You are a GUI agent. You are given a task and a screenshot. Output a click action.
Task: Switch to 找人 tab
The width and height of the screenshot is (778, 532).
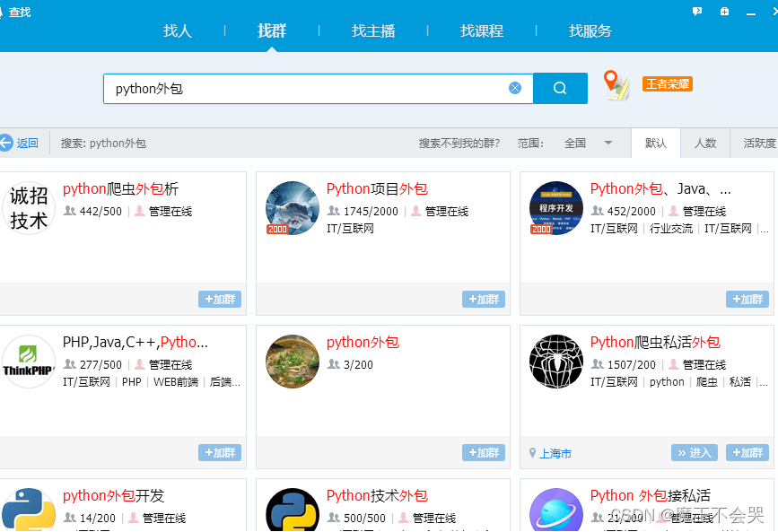tap(178, 31)
